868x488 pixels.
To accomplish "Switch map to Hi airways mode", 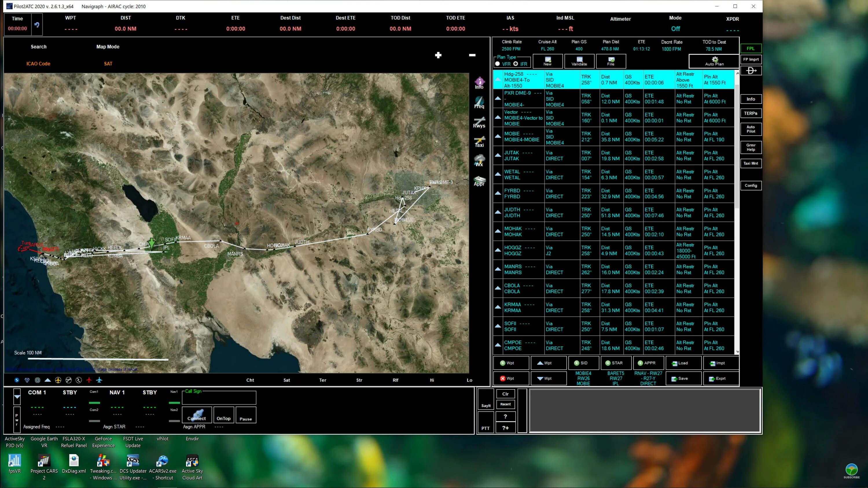I will (x=432, y=380).
